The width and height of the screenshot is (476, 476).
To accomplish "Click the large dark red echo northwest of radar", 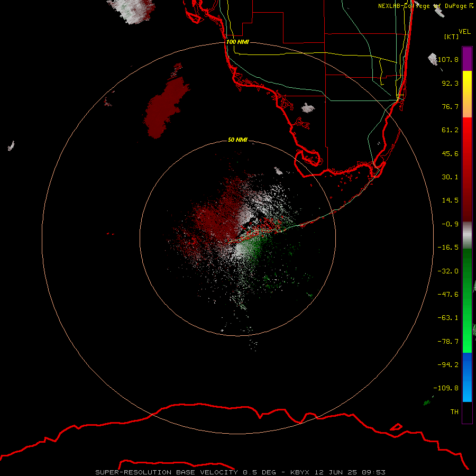I will point(166,107).
